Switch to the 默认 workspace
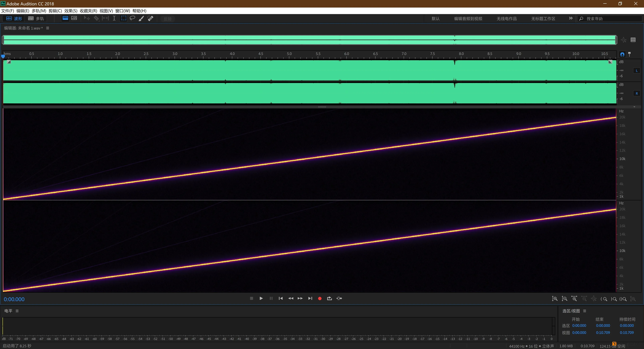644x349 pixels. click(436, 18)
